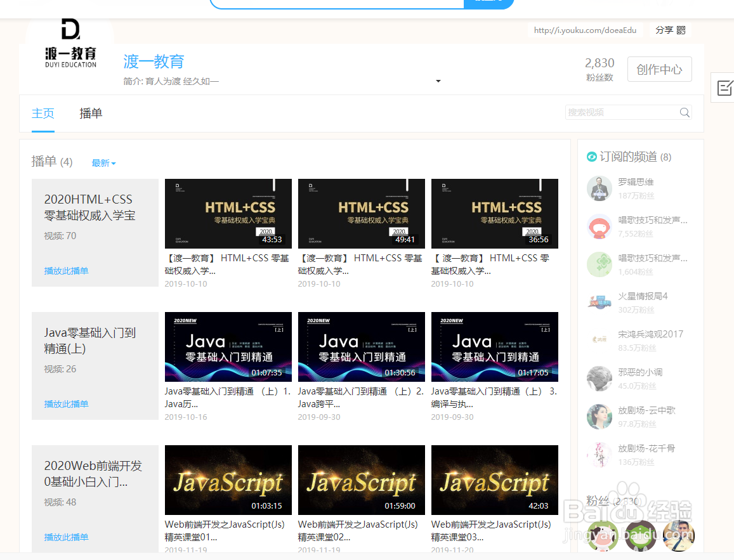Click the 分享 share link
Image resolution: width=734 pixels, height=560 pixels.
coord(664,30)
